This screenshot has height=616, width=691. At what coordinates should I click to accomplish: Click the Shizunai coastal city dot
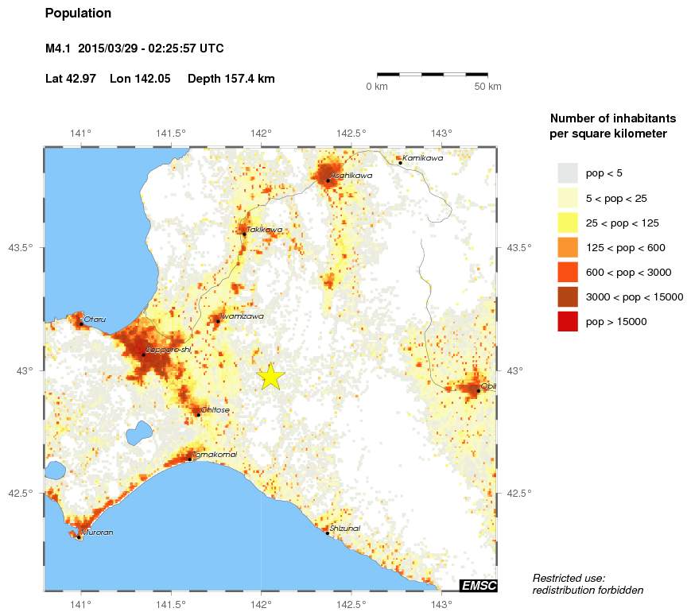328,533
